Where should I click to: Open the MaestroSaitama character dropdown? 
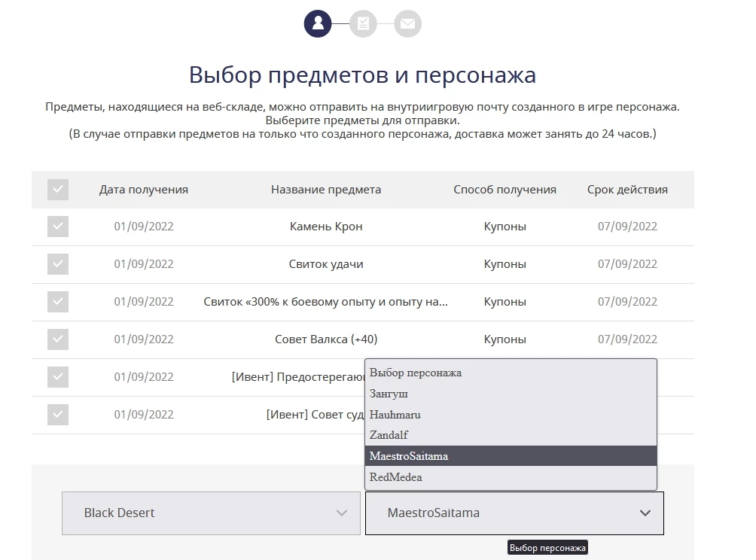pyautogui.click(x=514, y=513)
